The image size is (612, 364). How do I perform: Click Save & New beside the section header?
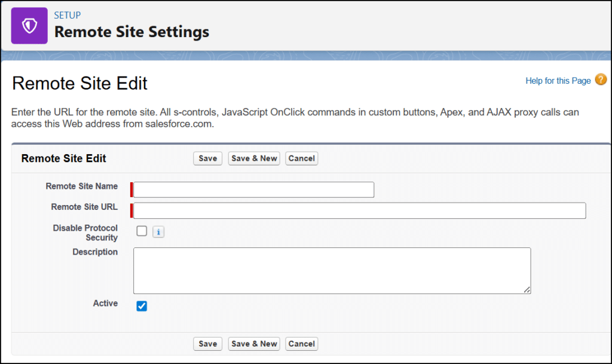tap(254, 158)
